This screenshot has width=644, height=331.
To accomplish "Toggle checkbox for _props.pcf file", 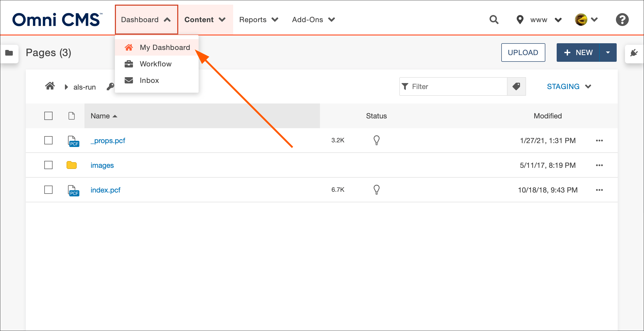I will point(48,140).
